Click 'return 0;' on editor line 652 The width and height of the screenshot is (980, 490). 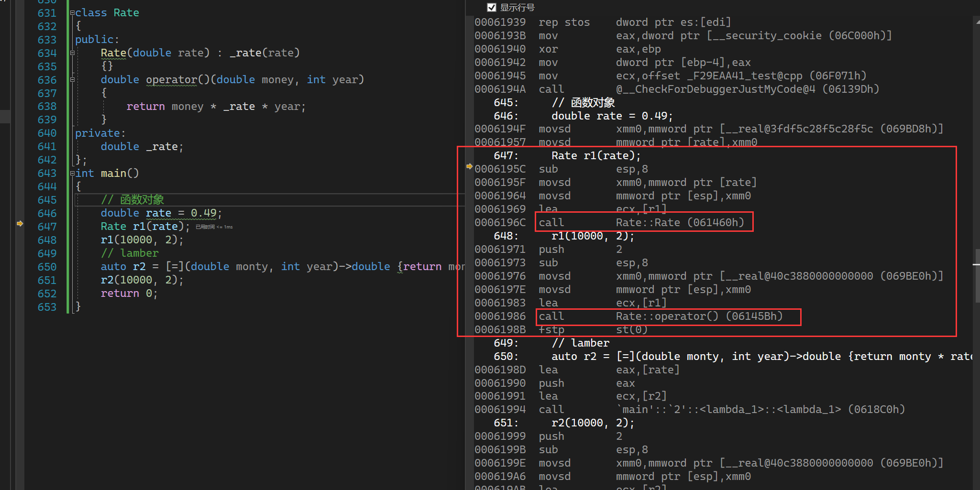click(x=129, y=294)
